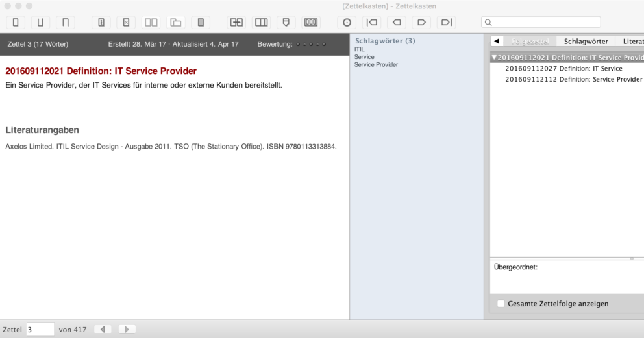Click the circle-with-dot toolbar icon
The height and width of the screenshot is (338, 644).
click(x=347, y=22)
